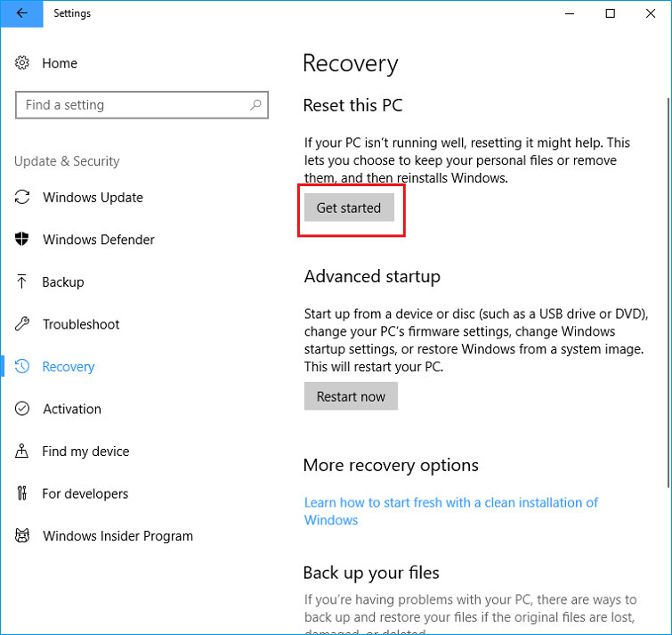
Task: Focus the Find a setting search box
Action: coord(134,105)
